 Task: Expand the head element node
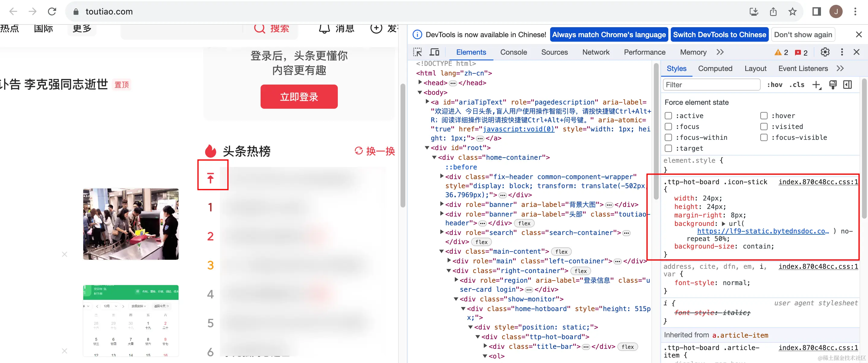(420, 82)
